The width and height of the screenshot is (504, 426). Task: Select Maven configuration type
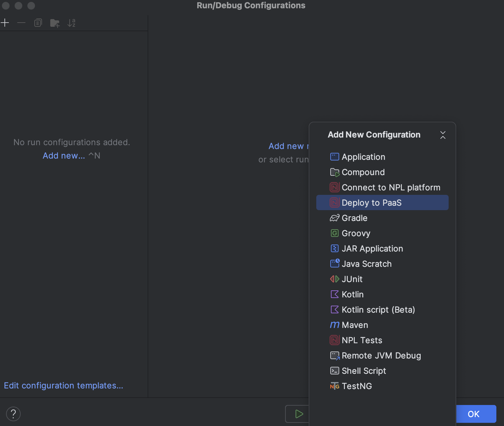[354, 325]
